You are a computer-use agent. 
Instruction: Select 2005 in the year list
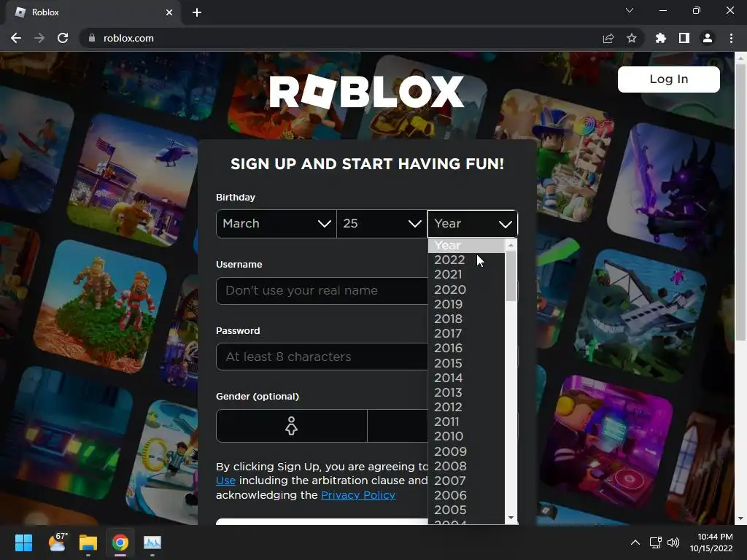[466, 510]
